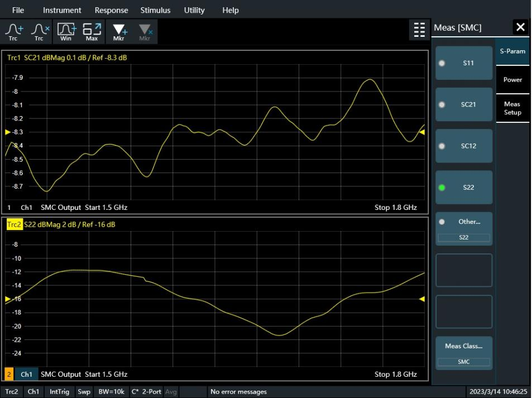The height and width of the screenshot is (398, 532).
Task: Add a marker using Mkr plus icon
Action: (x=119, y=32)
